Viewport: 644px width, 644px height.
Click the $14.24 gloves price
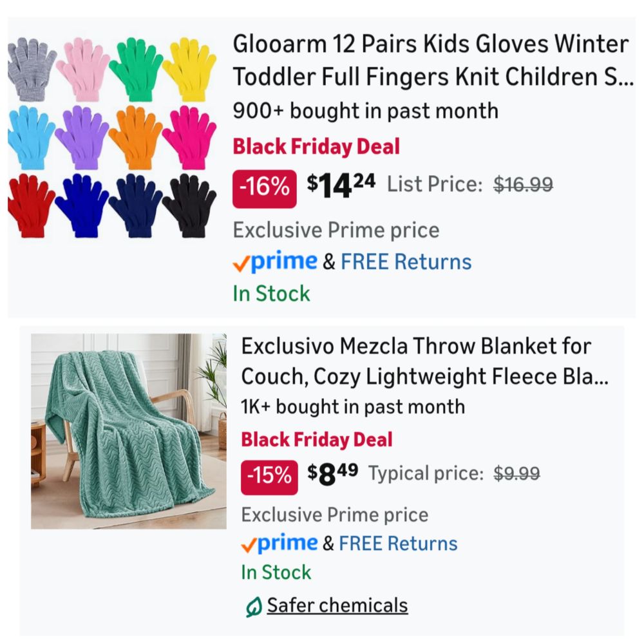pos(341,185)
